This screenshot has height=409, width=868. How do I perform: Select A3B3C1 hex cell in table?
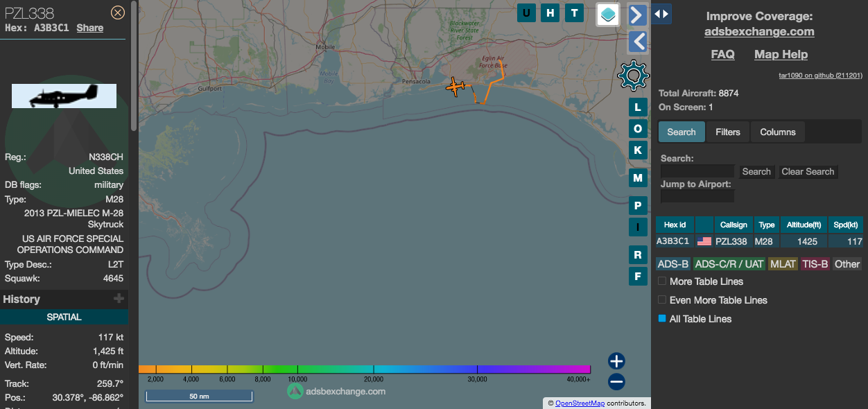coord(673,241)
